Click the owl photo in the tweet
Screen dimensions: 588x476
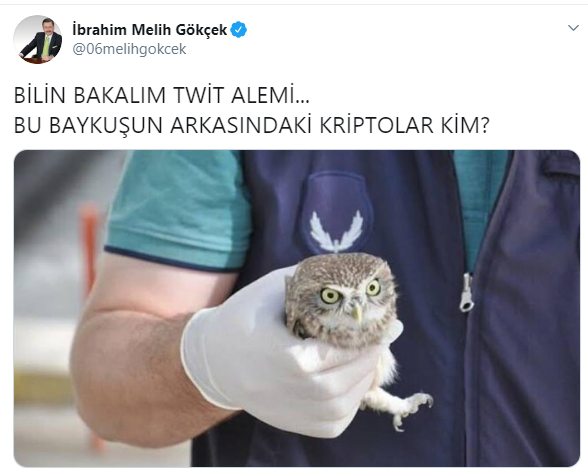(x=297, y=308)
